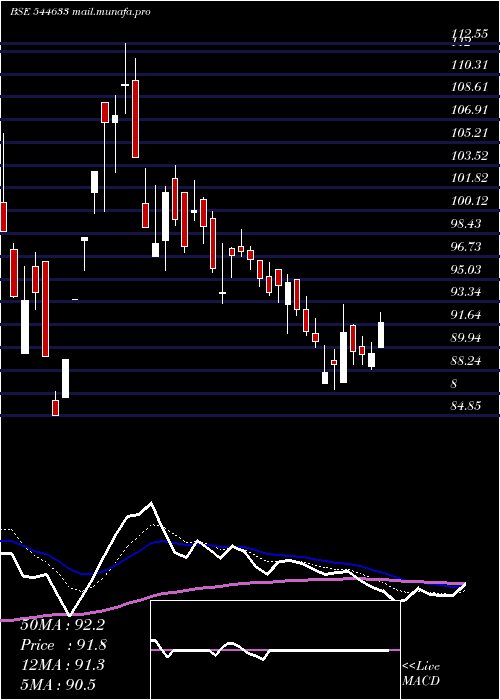Select the 110.31 price level label
Viewport: 500px width, 700px height.
pyautogui.click(x=469, y=65)
